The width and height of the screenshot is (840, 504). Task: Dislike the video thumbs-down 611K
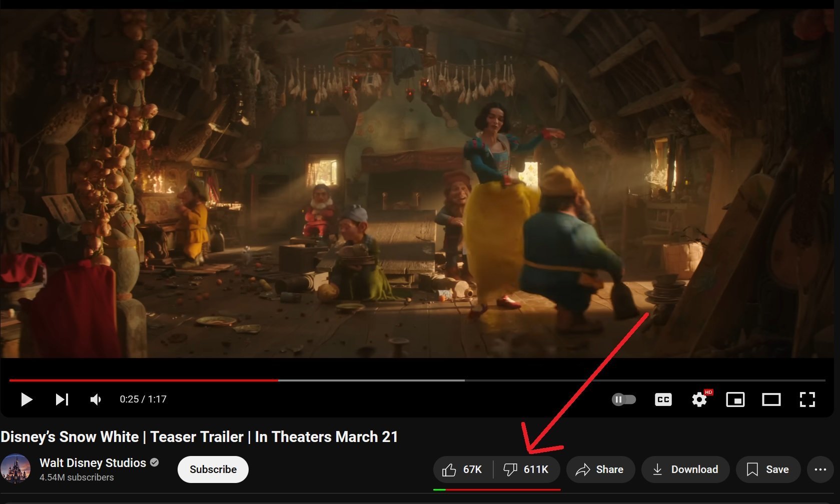pyautogui.click(x=527, y=469)
